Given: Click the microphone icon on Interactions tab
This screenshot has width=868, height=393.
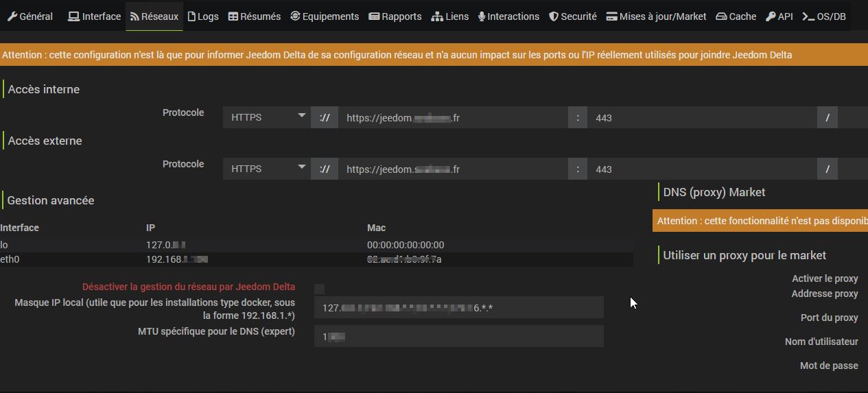Looking at the screenshot, I should [x=482, y=16].
